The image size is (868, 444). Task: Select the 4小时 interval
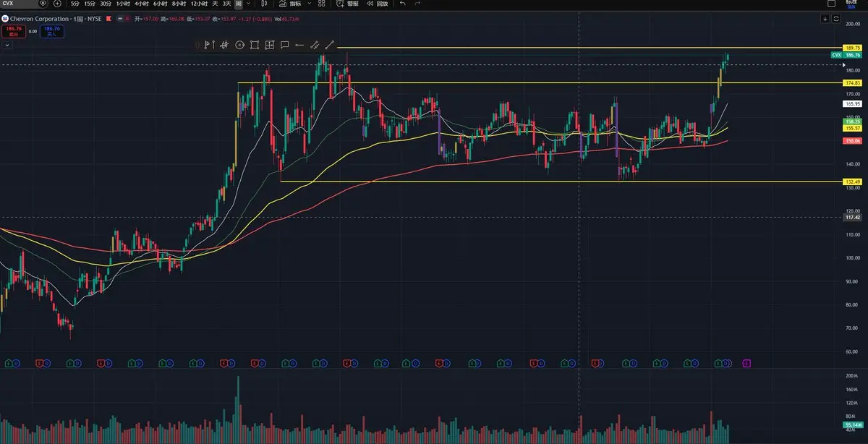(142, 4)
